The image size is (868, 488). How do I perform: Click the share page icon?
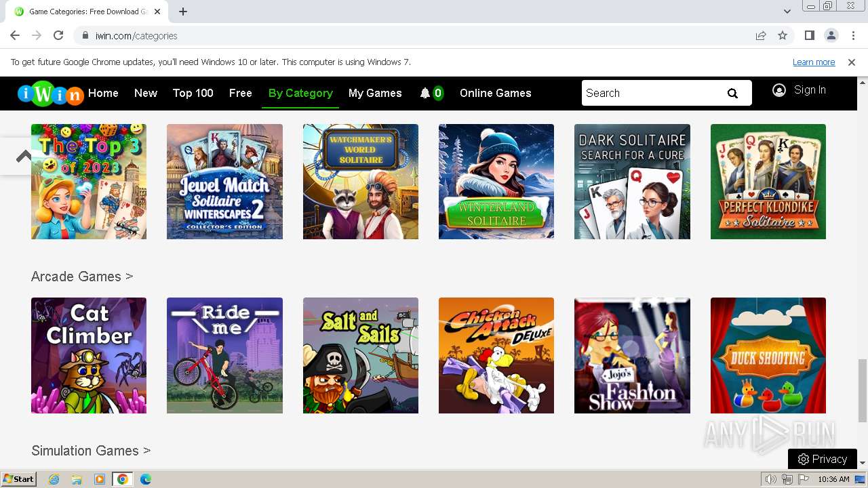coord(761,35)
